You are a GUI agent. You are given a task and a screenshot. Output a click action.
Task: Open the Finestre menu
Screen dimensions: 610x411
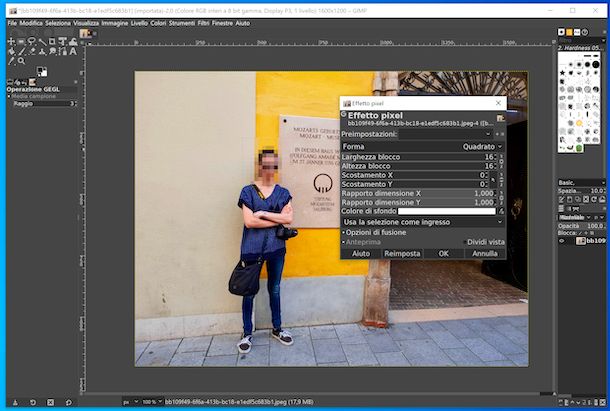pos(223,23)
